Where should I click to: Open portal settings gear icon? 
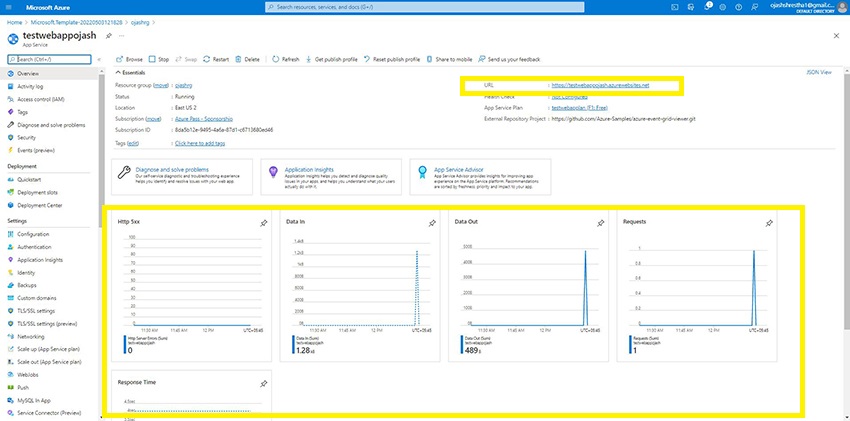pos(723,7)
